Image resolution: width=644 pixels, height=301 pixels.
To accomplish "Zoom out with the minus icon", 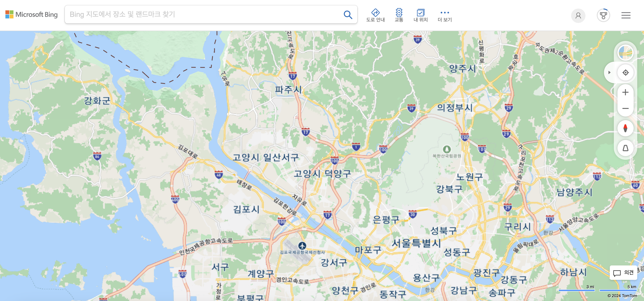I will click(625, 108).
